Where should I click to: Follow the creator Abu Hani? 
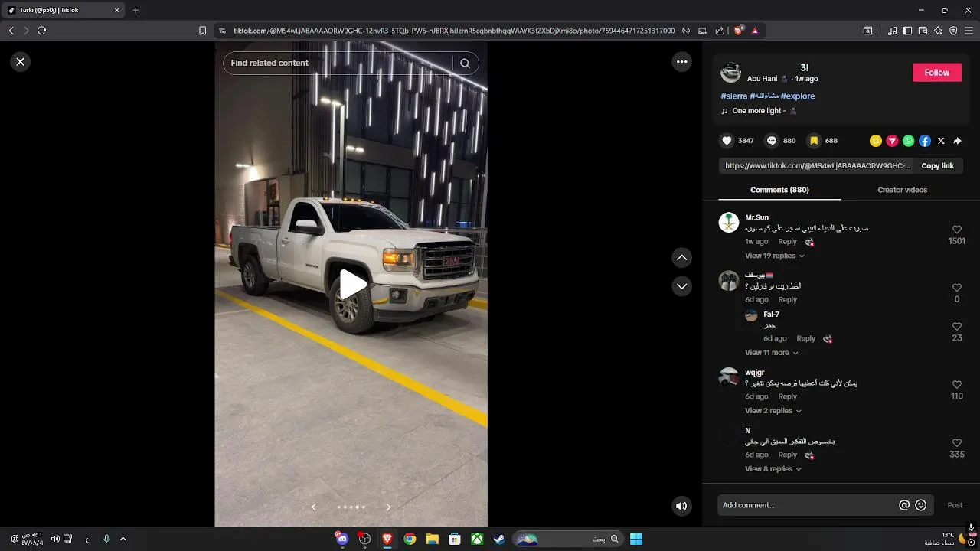point(936,73)
